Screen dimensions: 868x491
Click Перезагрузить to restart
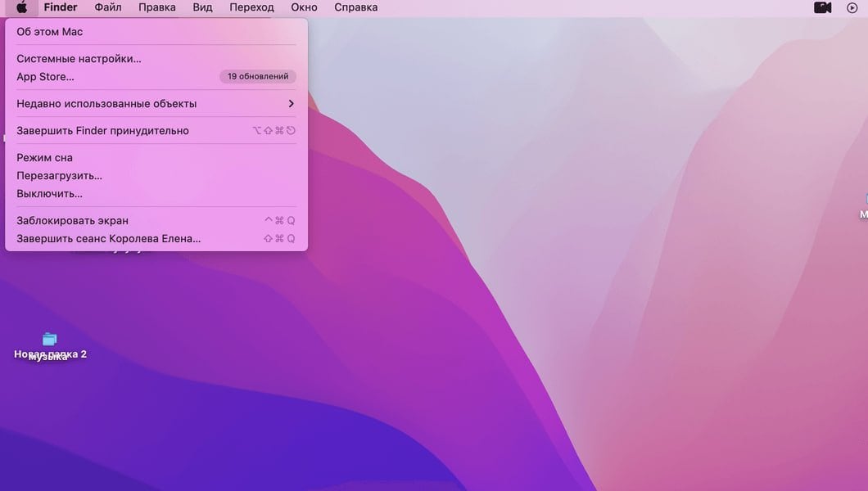(x=60, y=176)
